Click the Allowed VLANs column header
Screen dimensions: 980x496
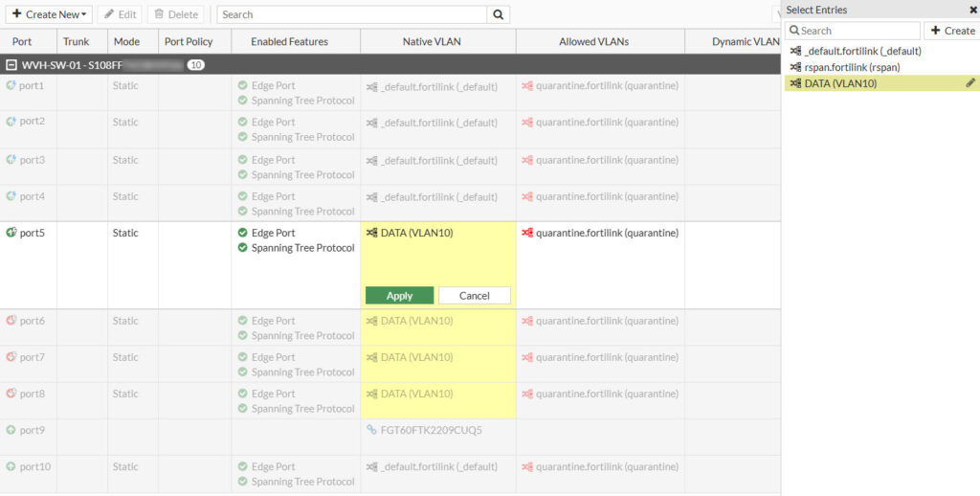pos(600,42)
